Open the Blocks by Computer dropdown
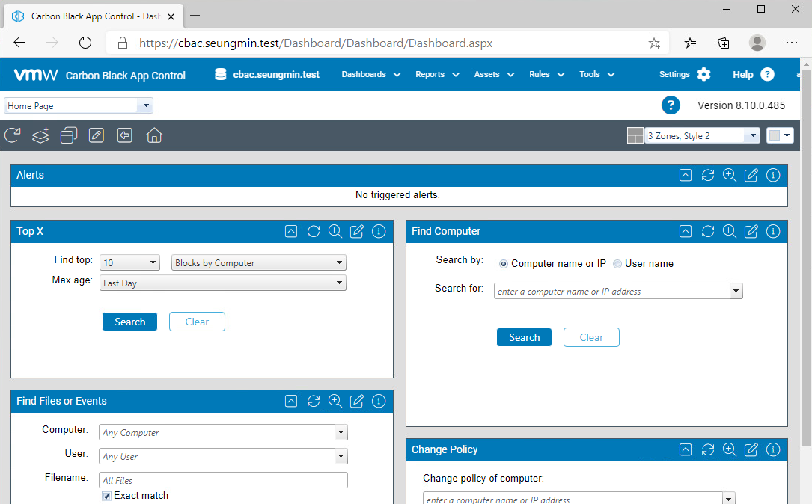Screen dimensions: 812x504 (258, 263)
